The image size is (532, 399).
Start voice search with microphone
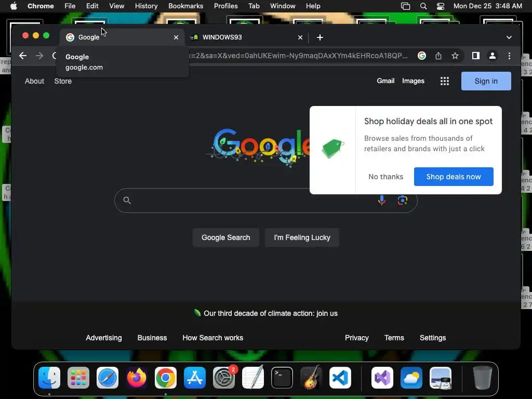[x=382, y=200]
